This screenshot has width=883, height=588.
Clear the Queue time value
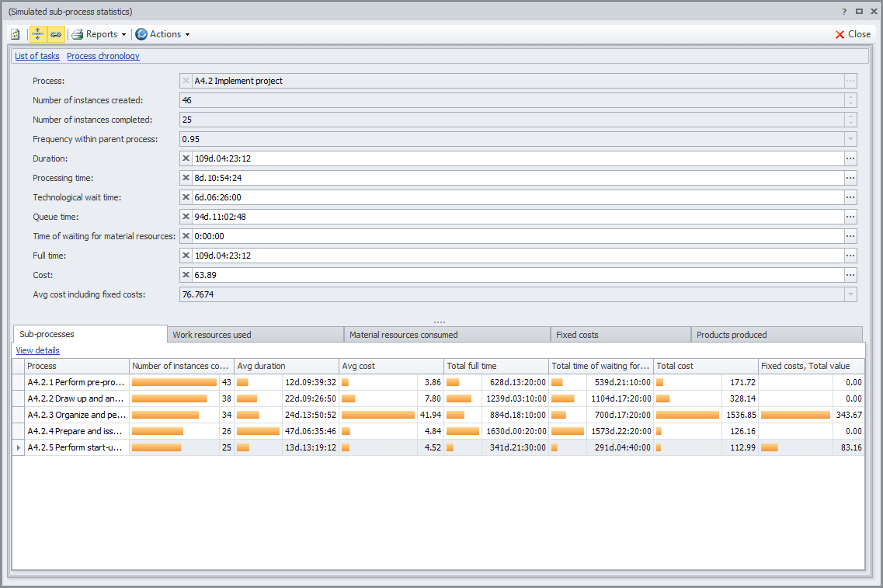[x=186, y=217]
